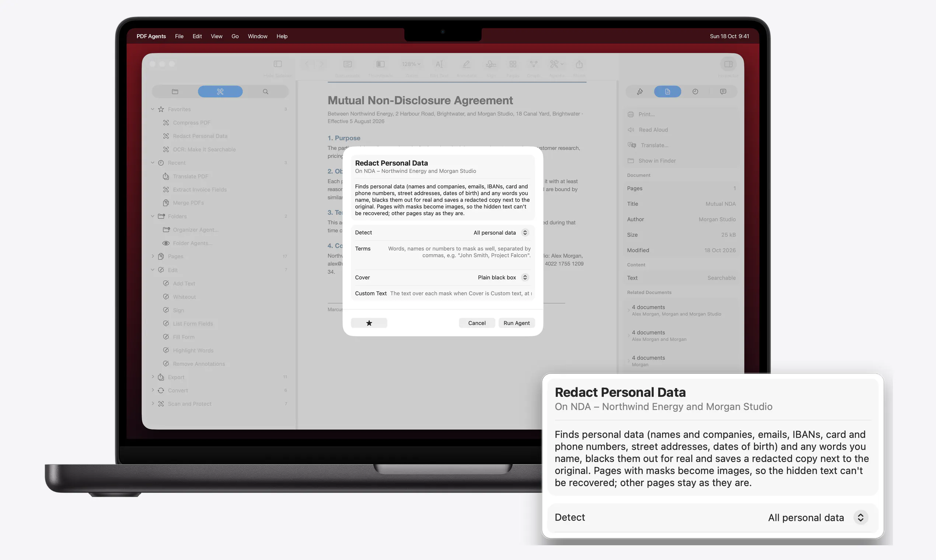The width and height of the screenshot is (936, 560).
Task: Select the Edit Text toolbar tool
Action: click(439, 64)
